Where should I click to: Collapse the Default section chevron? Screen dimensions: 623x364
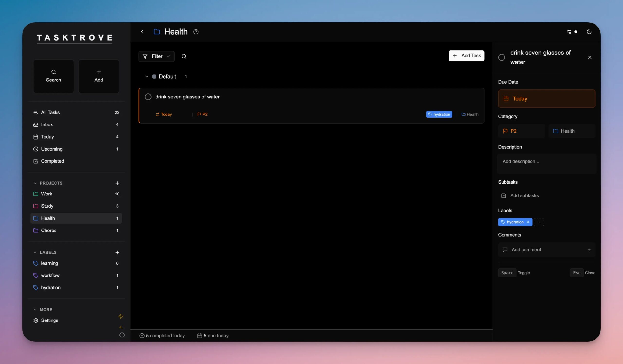tap(146, 77)
